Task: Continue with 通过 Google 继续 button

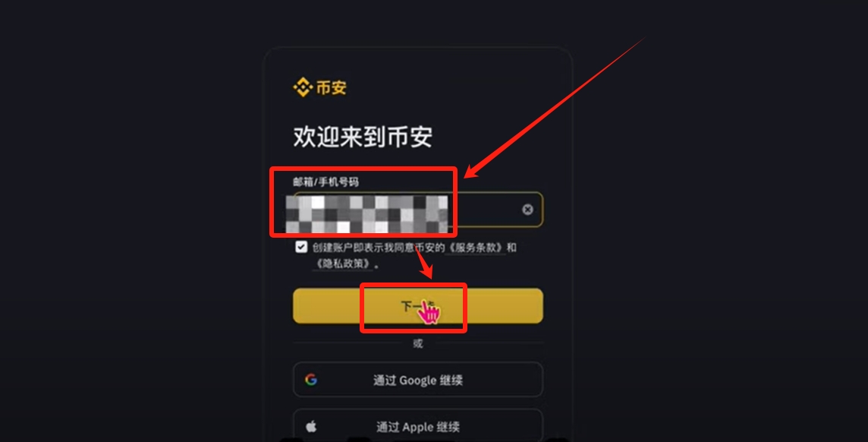Action: (418, 380)
